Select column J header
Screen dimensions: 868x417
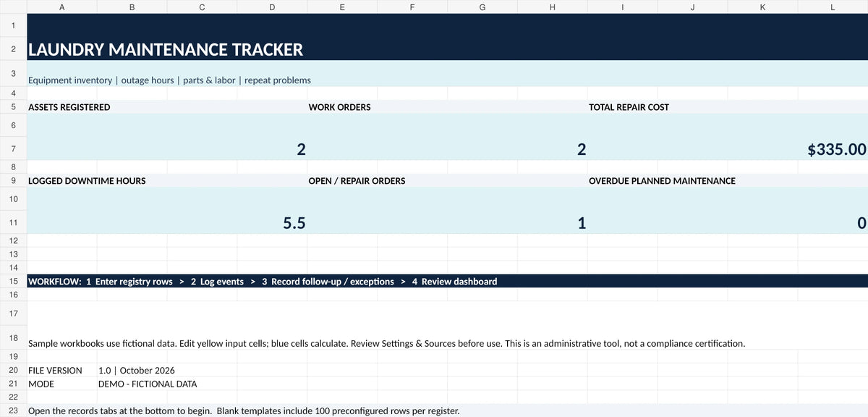pyautogui.click(x=693, y=7)
